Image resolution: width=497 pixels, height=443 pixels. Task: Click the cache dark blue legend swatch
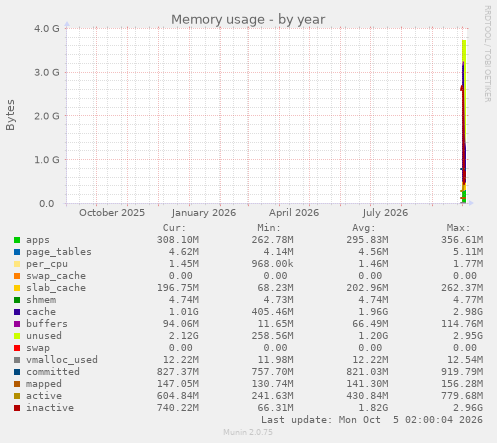pos(17,312)
